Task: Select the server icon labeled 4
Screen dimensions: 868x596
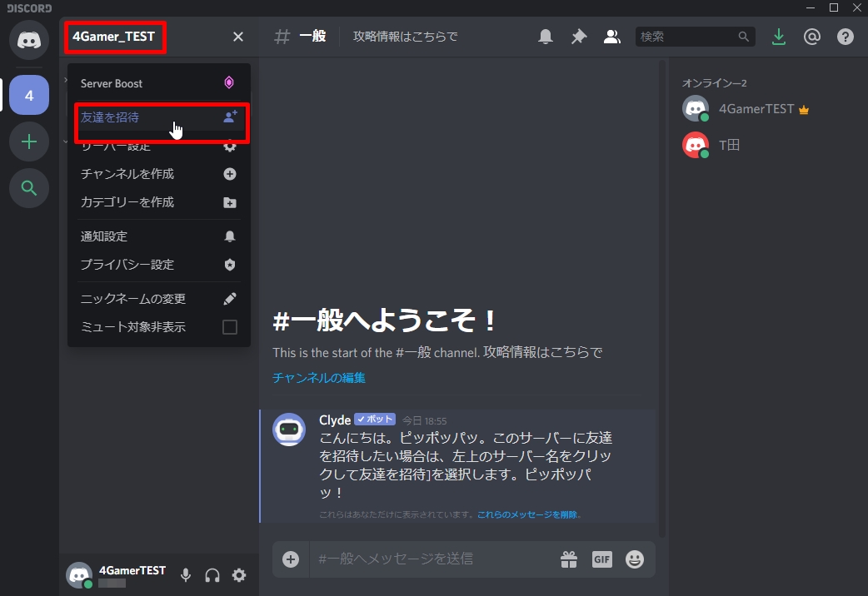Action: coord(29,95)
